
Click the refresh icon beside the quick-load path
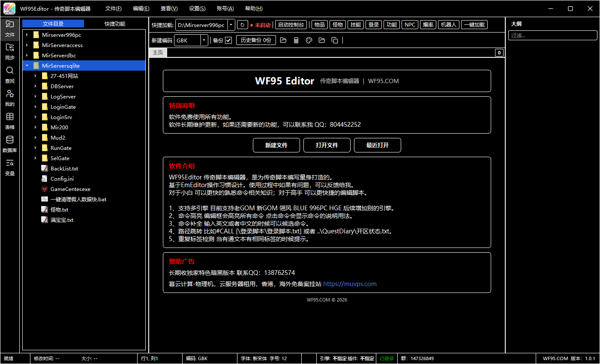click(243, 25)
